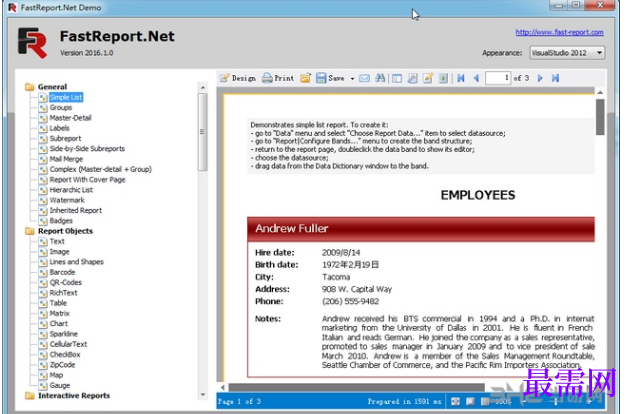Click the Table item icon
The image size is (635, 414).
point(43,303)
